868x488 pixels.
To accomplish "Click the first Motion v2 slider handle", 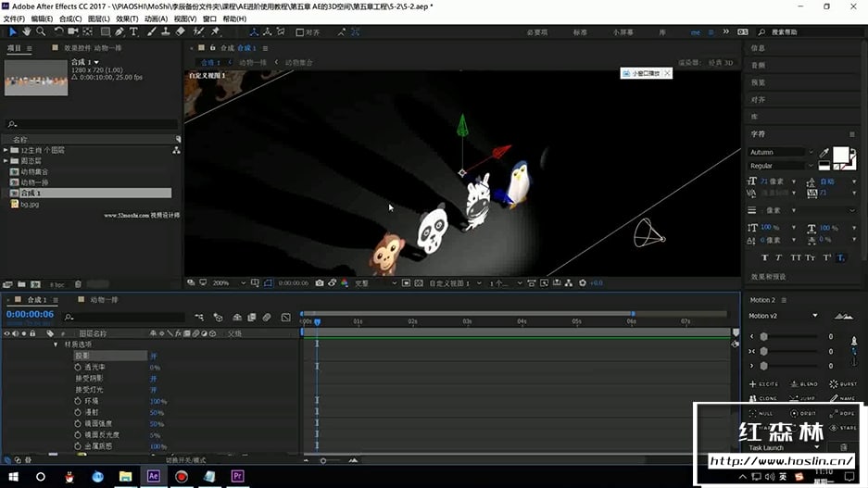I will click(764, 336).
